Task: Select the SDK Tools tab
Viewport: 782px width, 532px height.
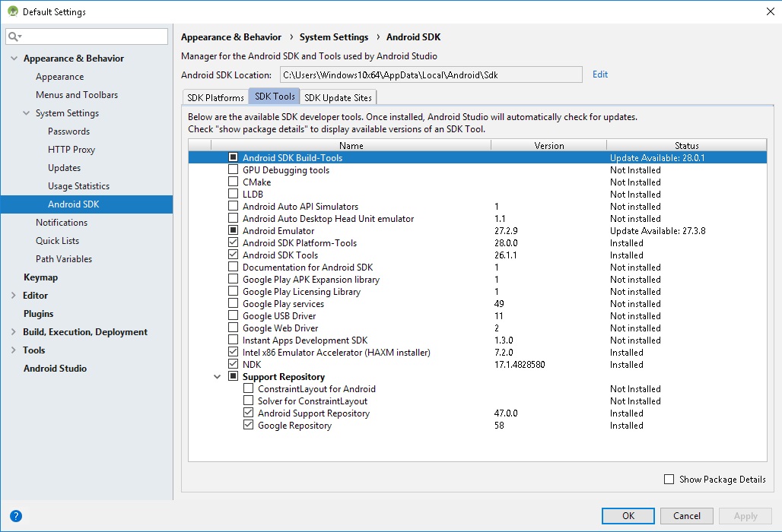Action: click(x=275, y=97)
